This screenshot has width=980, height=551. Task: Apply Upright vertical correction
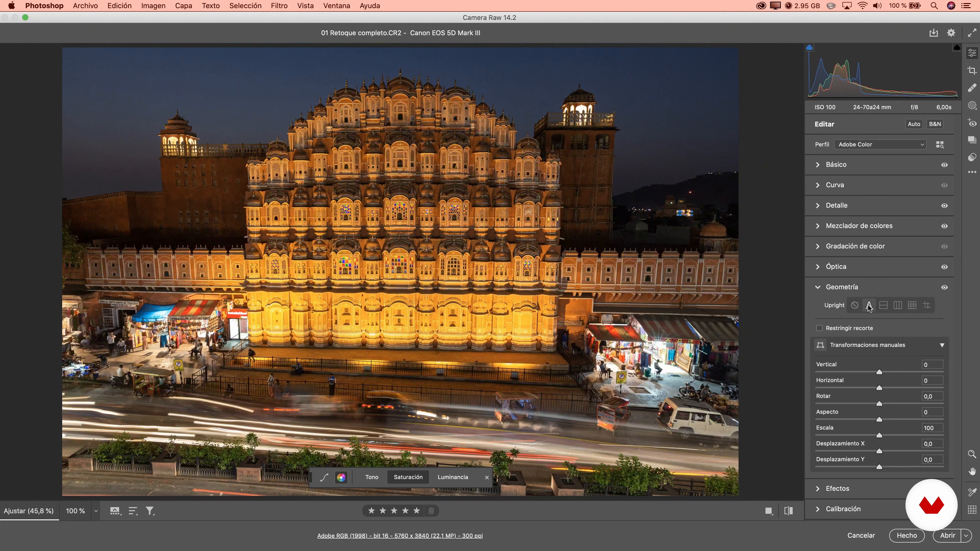pos(898,305)
